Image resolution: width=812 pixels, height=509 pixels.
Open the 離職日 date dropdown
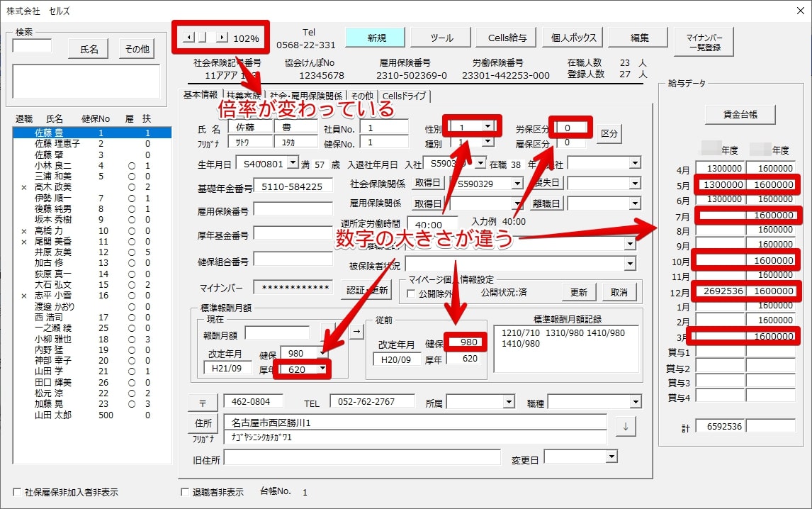636,203
